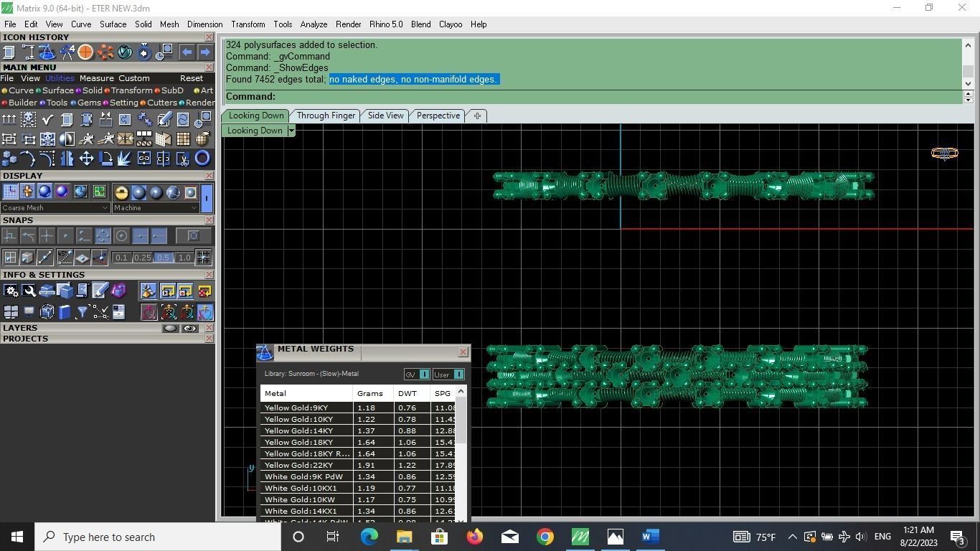This screenshot has width=980, height=551.
Task: Click the four-way move arrows icon
Action: [x=87, y=158]
